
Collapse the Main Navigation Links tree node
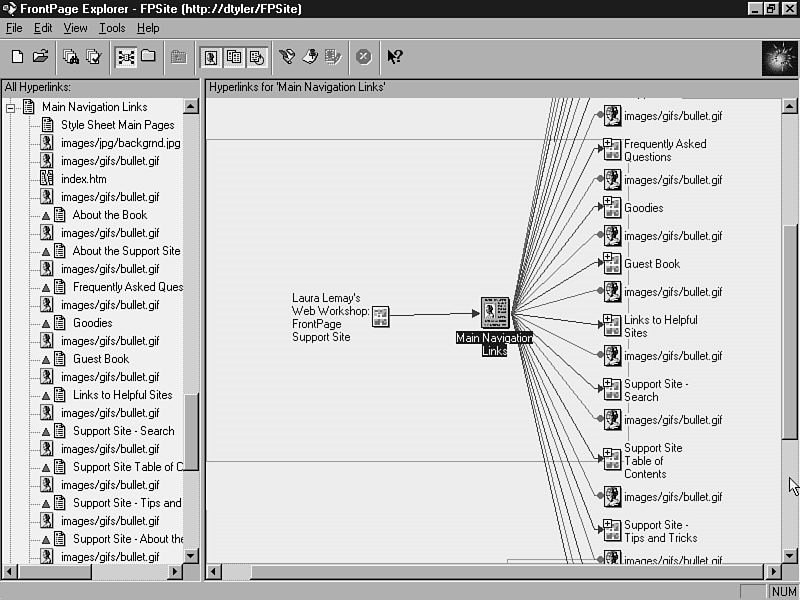[11, 107]
